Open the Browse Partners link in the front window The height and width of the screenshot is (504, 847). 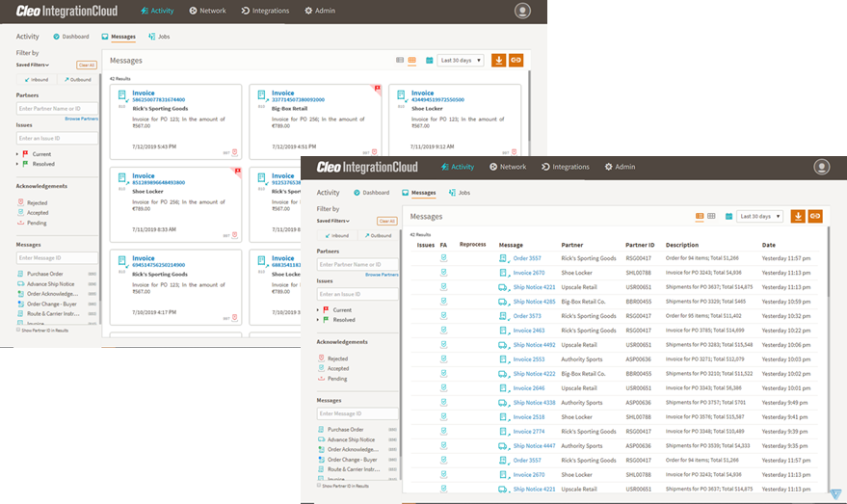382,275
